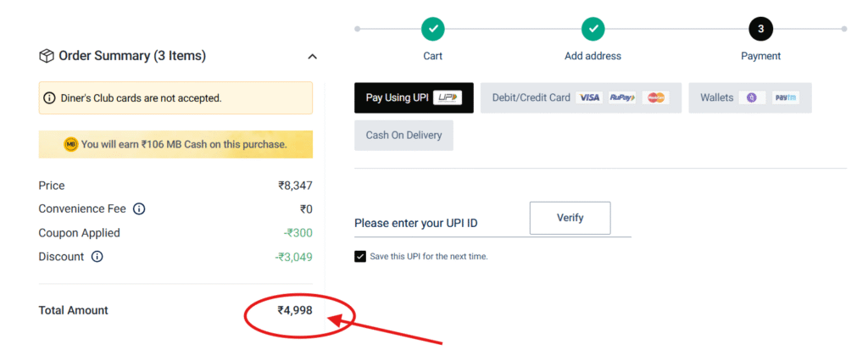Click the Convenience Fee info icon
The image size is (868, 350).
click(140, 209)
